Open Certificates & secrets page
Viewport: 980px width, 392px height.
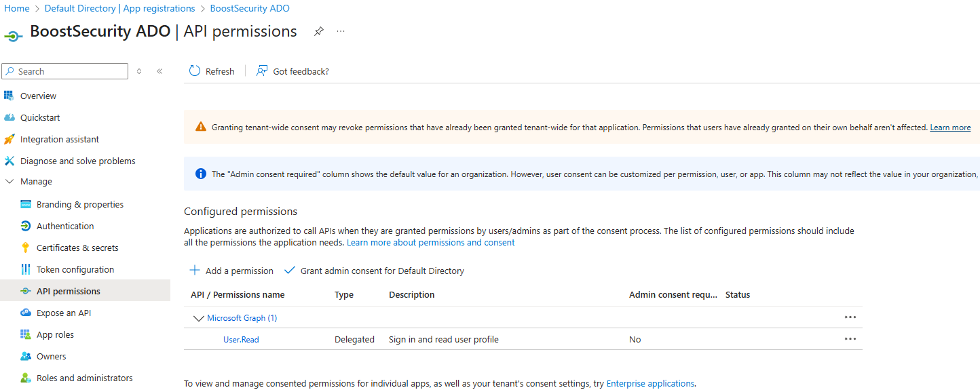click(77, 248)
